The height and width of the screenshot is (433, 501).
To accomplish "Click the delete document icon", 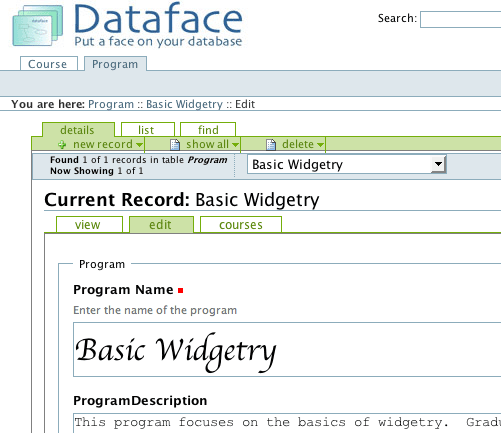I will pyautogui.click(x=271, y=144).
